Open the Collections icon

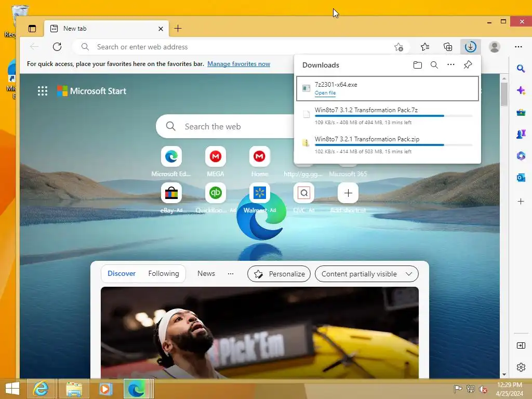(448, 47)
